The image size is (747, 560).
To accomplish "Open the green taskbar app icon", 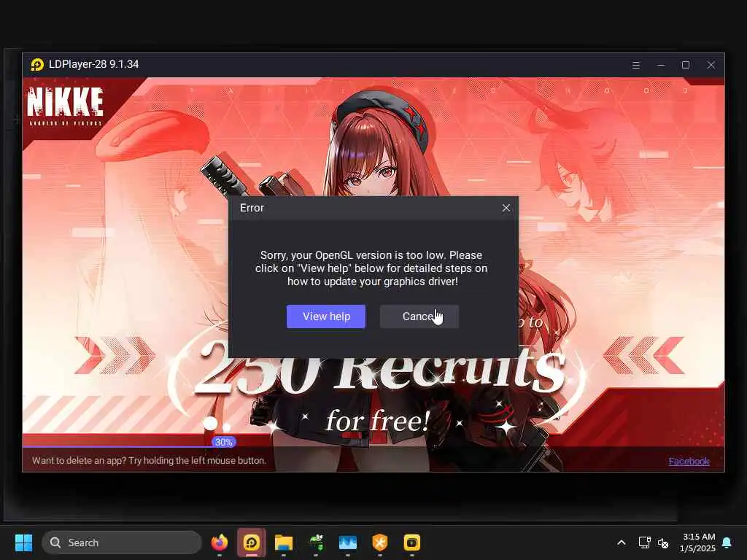I will click(x=315, y=542).
